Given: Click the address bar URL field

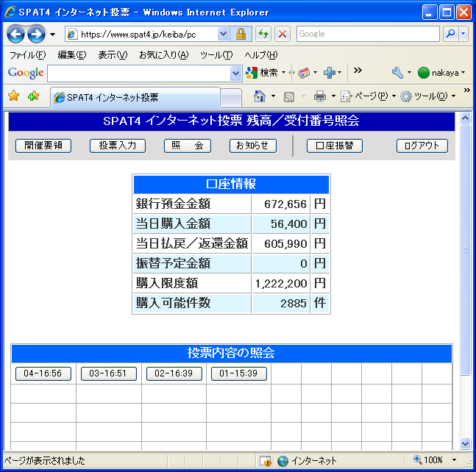Looking at the screenshot, I should [x=142, y=34].
